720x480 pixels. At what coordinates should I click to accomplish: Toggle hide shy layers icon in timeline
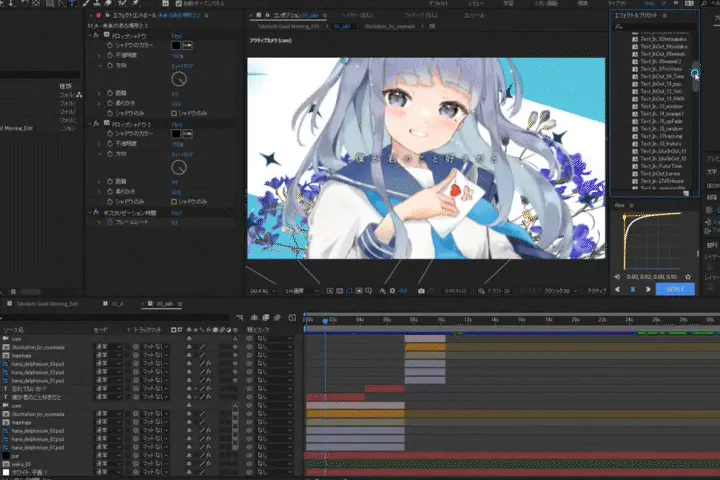tap(254, 317)
